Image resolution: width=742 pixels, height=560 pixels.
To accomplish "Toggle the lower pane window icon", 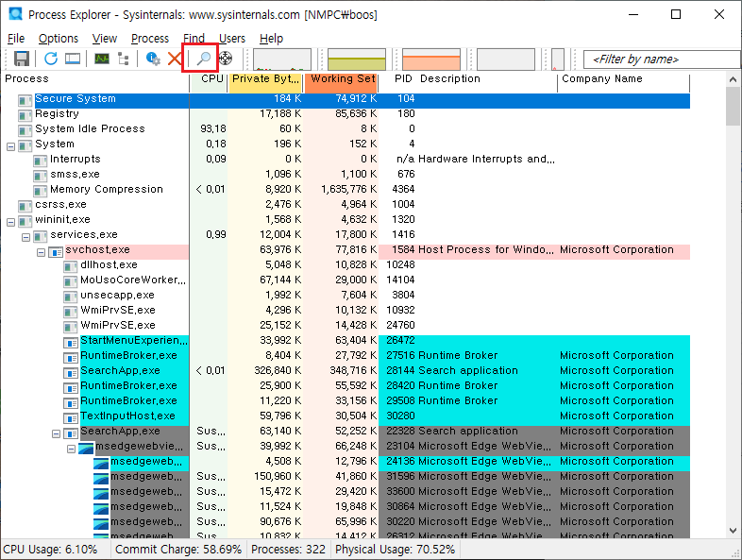I will tap(73, 59).
